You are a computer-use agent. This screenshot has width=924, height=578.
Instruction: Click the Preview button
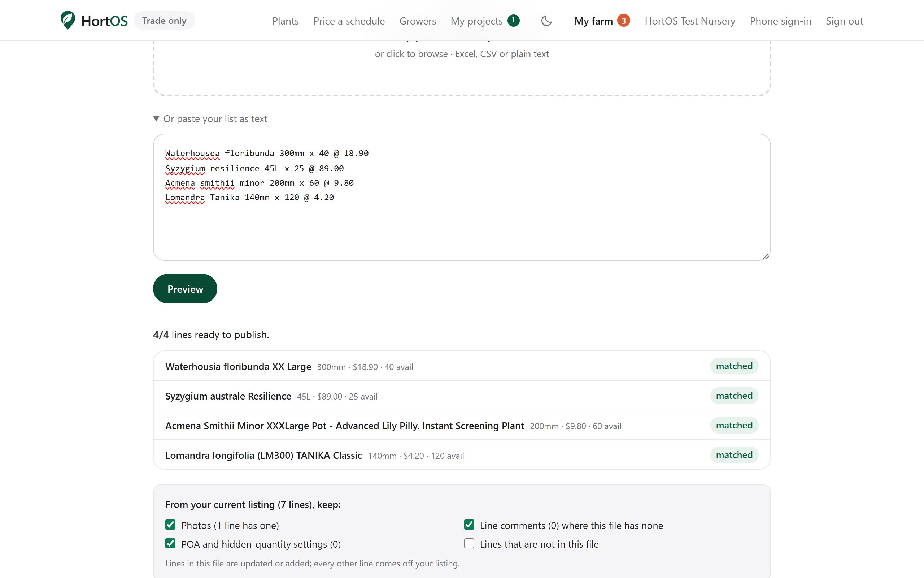185,289
